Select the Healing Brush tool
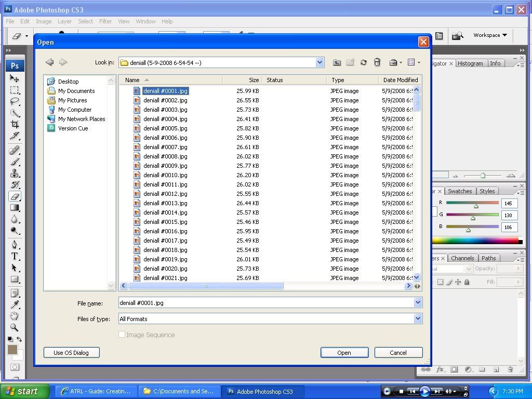 click(14, 150)
